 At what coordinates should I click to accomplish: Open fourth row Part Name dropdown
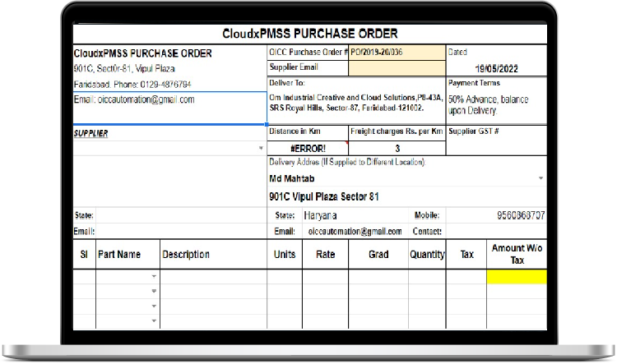tap(154, 320)
